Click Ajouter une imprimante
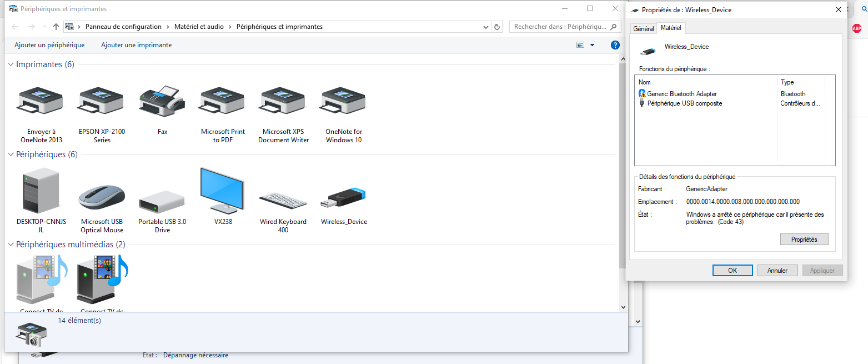Screen dimensions: 868x364 pyautogui.click(x=136, y=45)
